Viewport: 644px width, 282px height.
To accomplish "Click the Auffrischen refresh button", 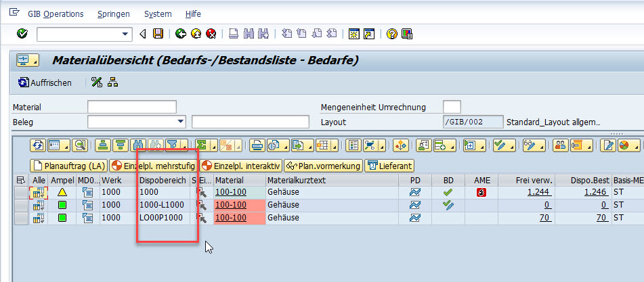I will 45,83.
